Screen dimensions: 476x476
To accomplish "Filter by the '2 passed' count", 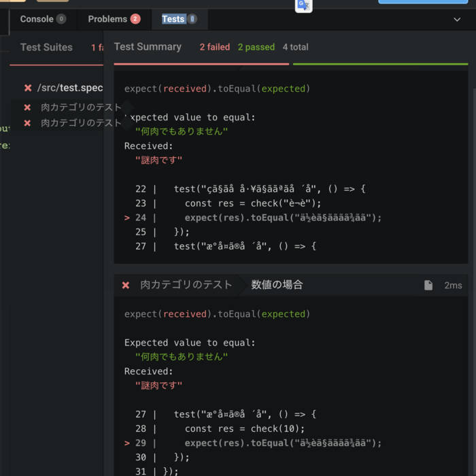I will coord(256,47).
